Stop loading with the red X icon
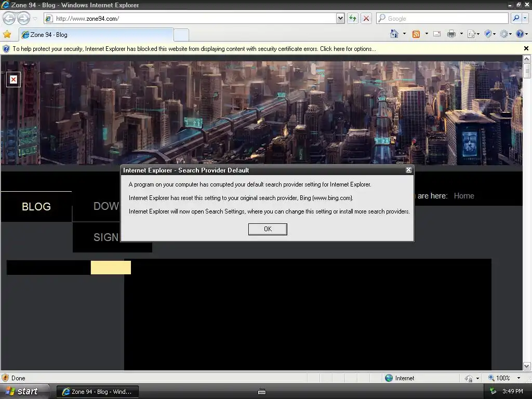 click(366, 18)
